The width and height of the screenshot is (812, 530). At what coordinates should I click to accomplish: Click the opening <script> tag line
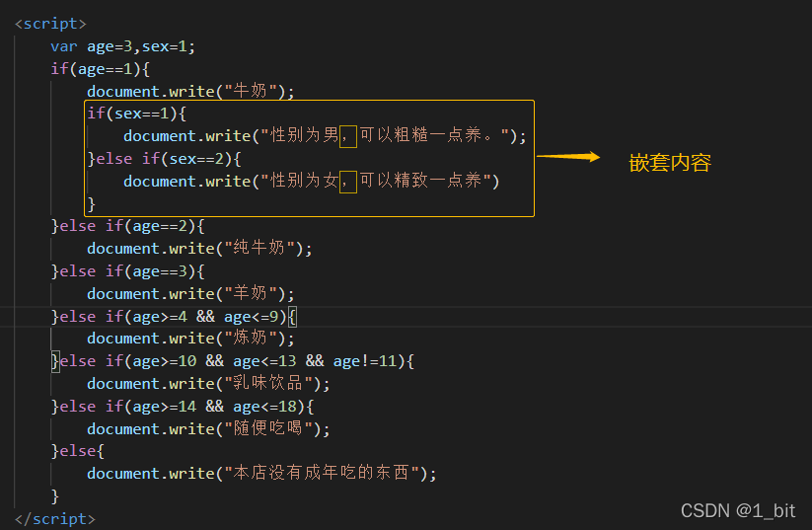(50, 24)
